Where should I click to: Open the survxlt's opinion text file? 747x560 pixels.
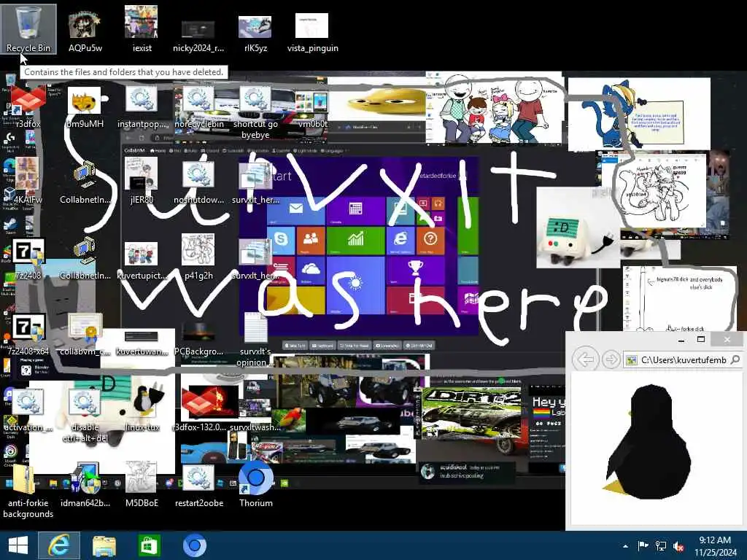[255, 339]
